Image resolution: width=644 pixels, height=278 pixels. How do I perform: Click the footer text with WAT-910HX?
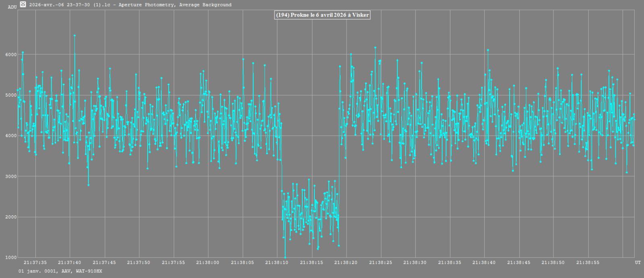60,271
